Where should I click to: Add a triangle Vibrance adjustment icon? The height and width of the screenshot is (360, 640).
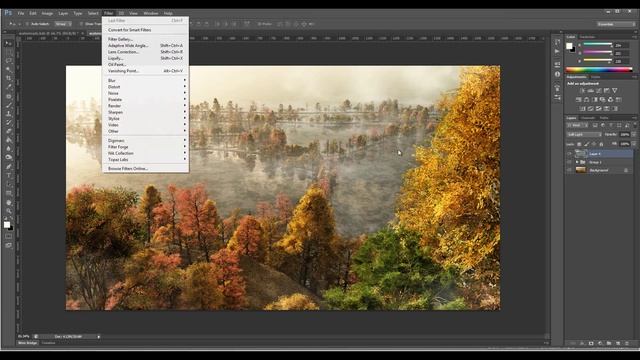pos(615,91)
